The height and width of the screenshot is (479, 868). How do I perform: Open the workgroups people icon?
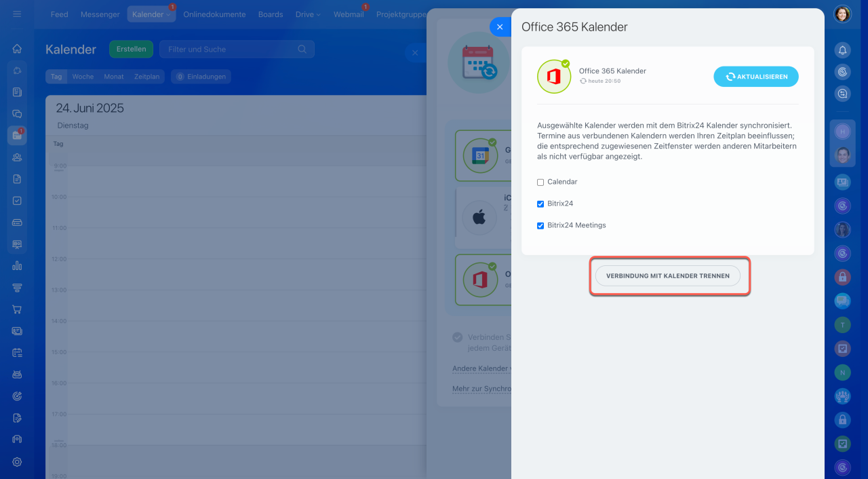click(17, 157)
